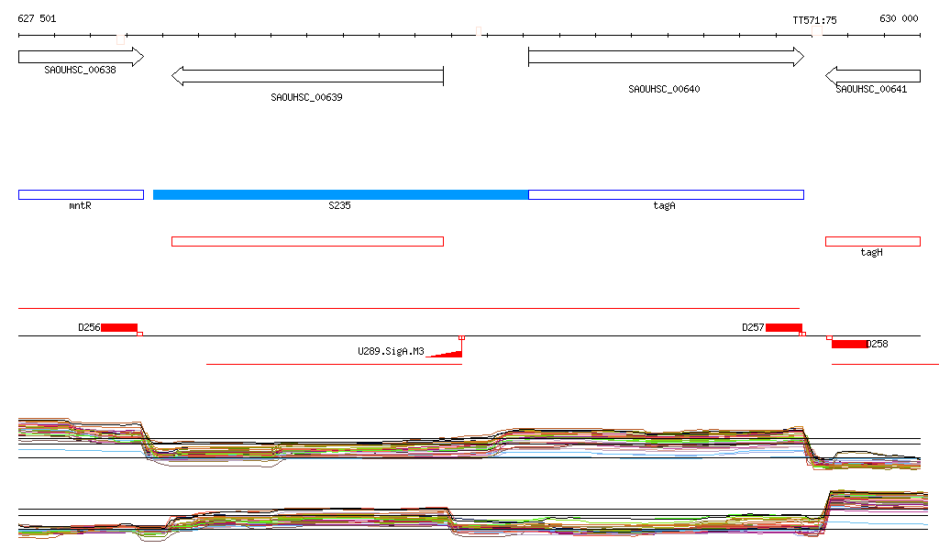Screen dimensions: 939x560
Task: Click the SAOUHSC_00641 label
Action: pyautogui.click(x=871, y=89)
